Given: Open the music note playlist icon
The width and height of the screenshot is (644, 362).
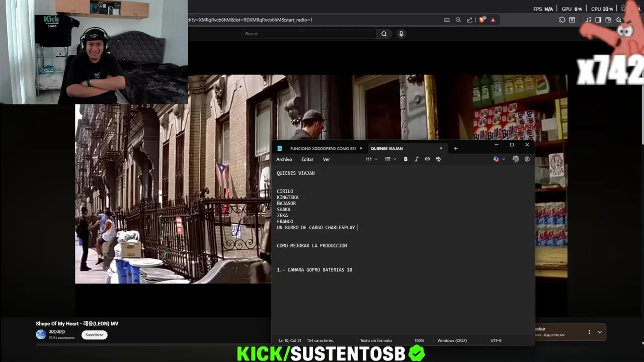Looking at the screenshot, I should [x=589, y=20].
